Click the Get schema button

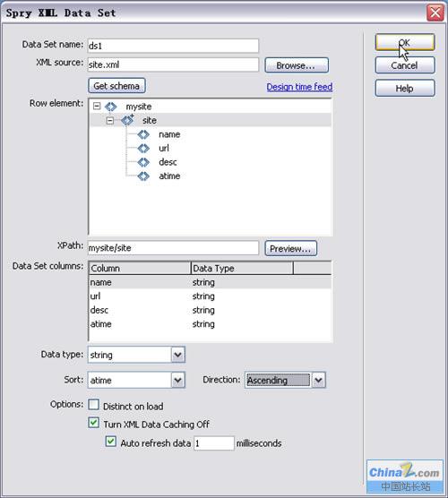pyautogui.click(x=116, y=86)
